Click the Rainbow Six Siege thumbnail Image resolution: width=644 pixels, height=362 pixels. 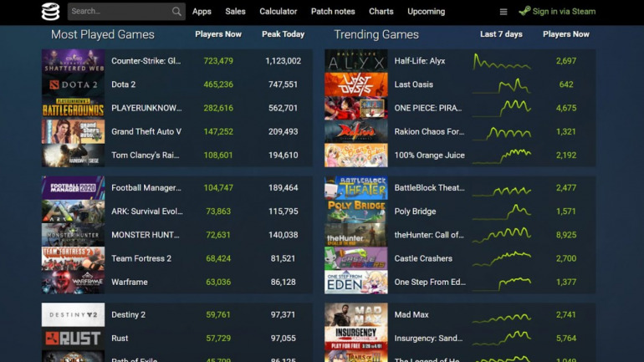73,156
